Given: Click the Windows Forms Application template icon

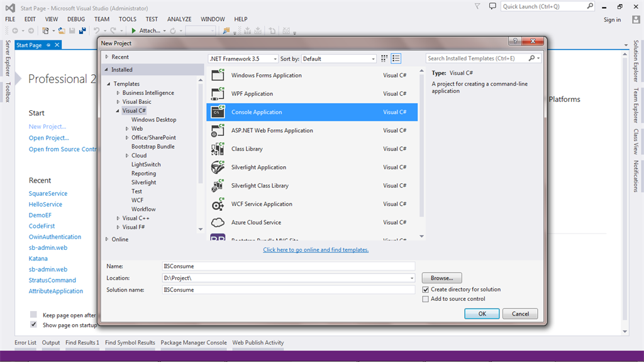Looking at the screenshot, I should pos(218,76).
